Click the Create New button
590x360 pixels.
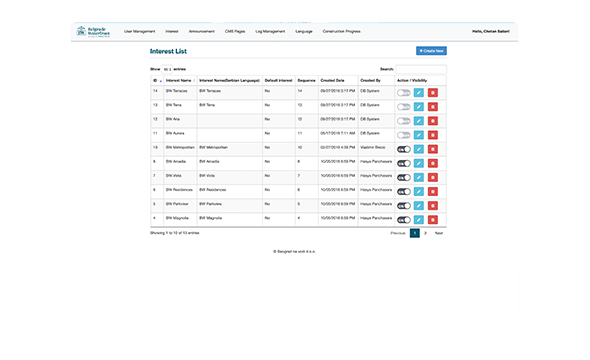click(x=431, y=51)
